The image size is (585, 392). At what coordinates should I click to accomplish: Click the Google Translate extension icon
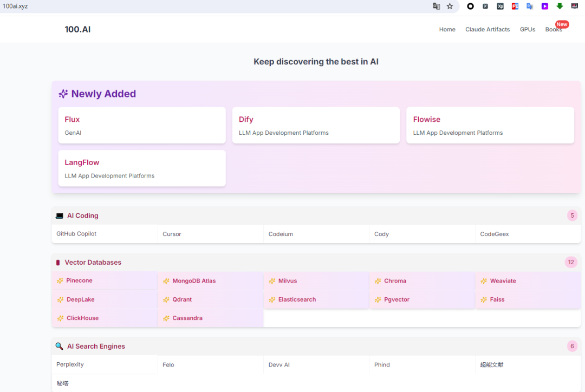point(530,6)
